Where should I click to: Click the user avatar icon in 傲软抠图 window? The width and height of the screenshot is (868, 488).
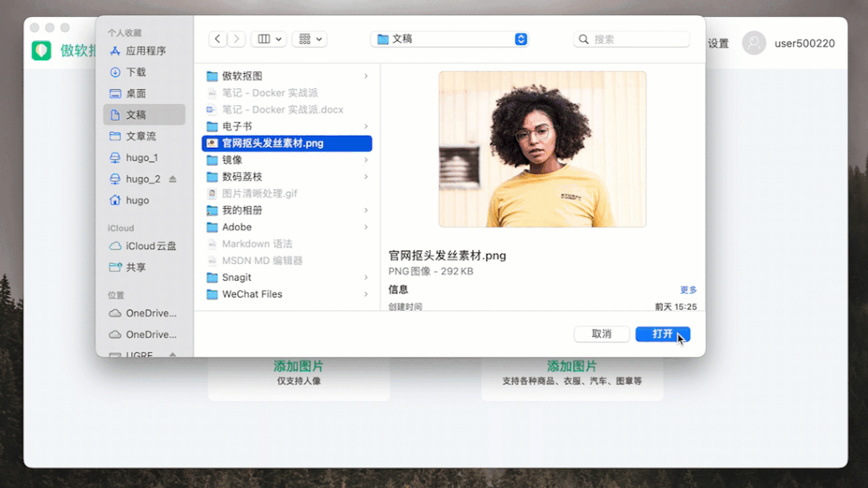click(x=754, y=43)
